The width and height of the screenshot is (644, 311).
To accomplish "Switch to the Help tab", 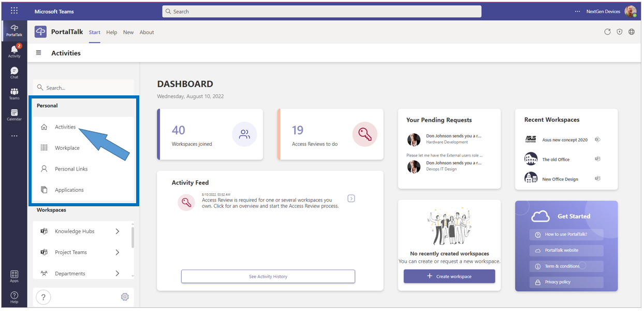I will (x=112, y=32).
